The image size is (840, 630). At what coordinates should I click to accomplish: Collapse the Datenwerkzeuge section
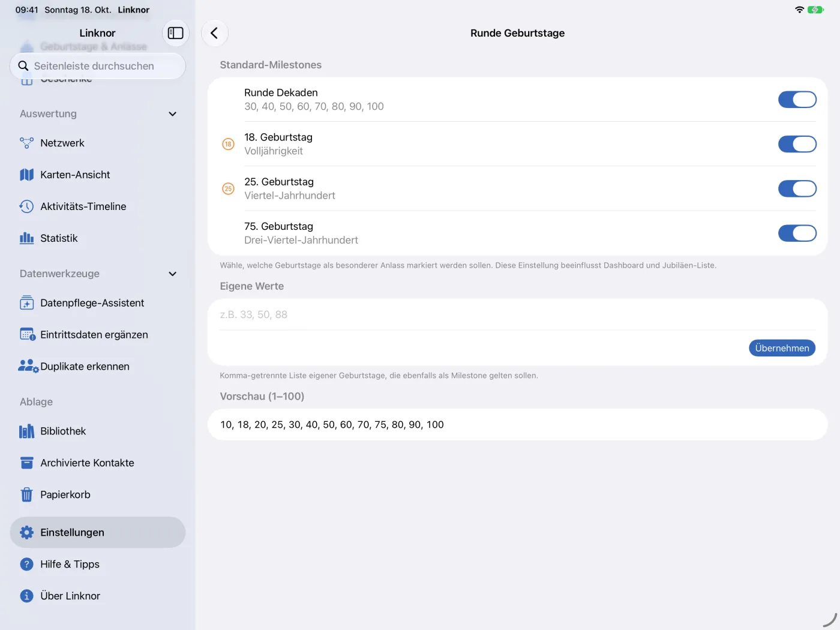173,274
